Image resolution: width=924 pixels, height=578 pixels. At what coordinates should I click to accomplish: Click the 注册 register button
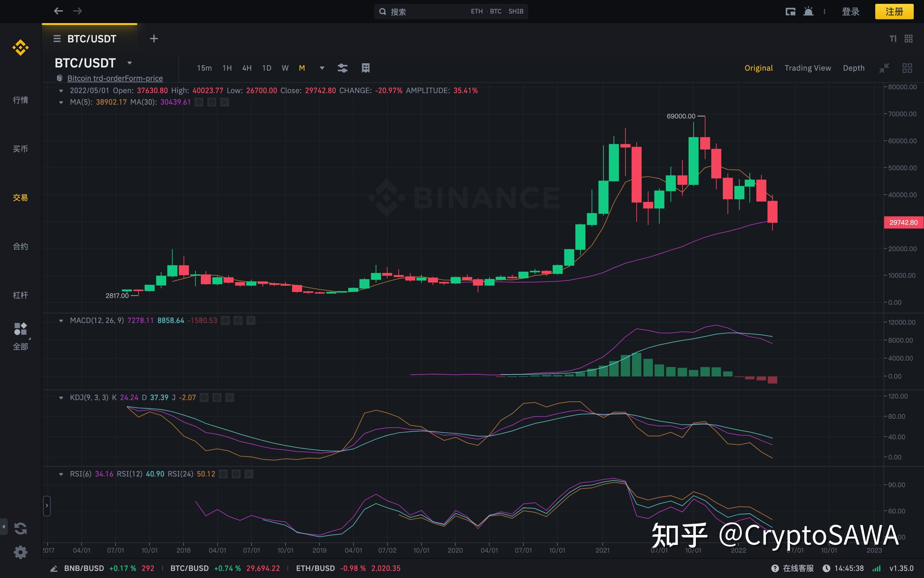(894, 12)
